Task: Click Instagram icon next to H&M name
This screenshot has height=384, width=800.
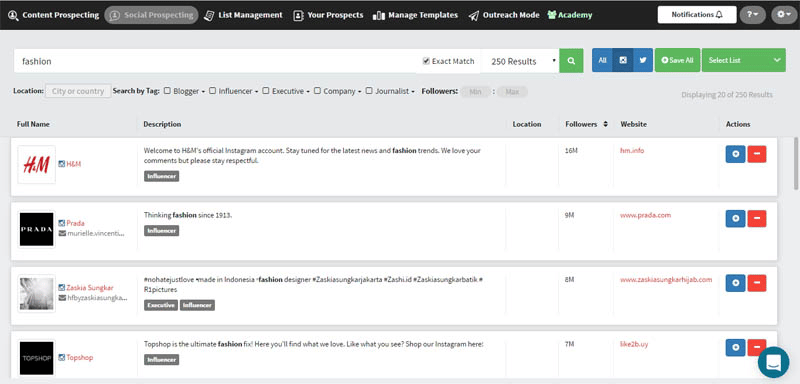Action: 62,164
